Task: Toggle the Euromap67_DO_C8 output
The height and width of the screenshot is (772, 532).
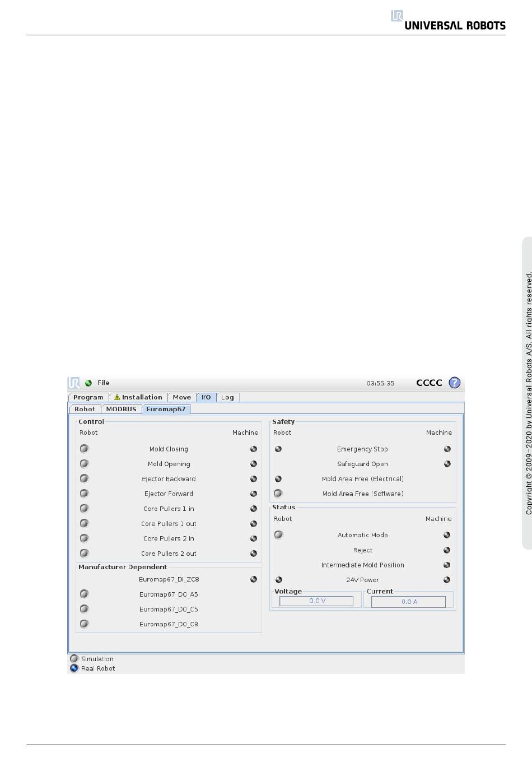Action: 85,624
